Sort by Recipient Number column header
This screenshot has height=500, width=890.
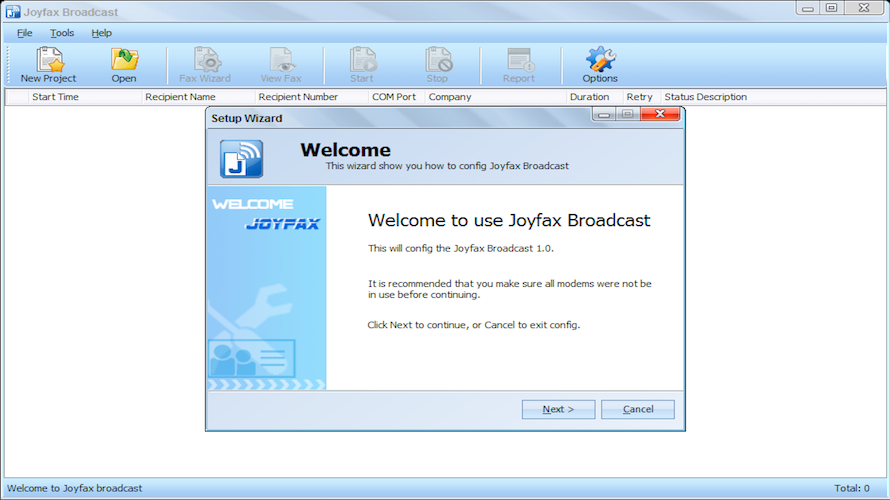point(312,97)
